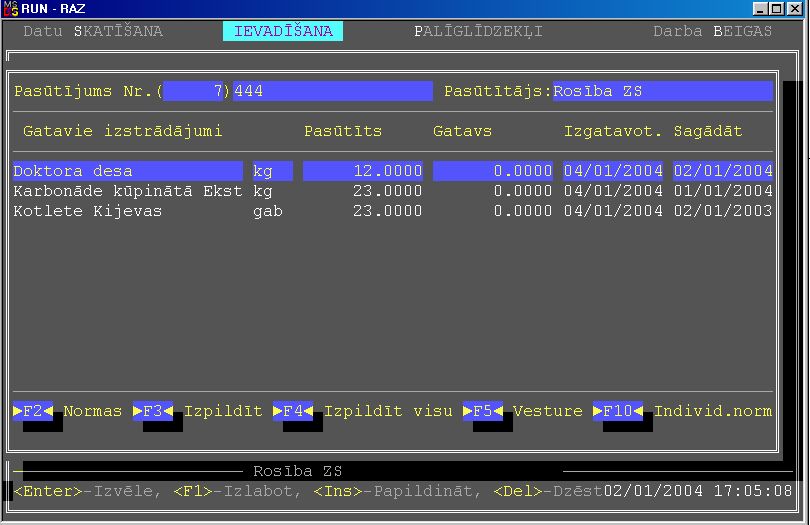Click the Enter-Izvēle hint in status line
The height and width of the screenshot is (525, 810).
pyautogui.click(x=88, y=491)
